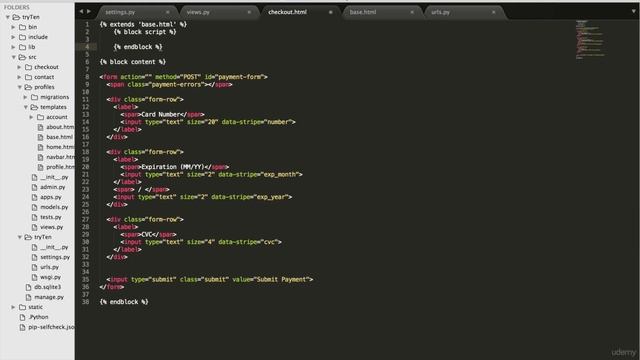Open tests.py in the sidebar
The height and width of the screenshot is (360, 640).
pos(51,217)
